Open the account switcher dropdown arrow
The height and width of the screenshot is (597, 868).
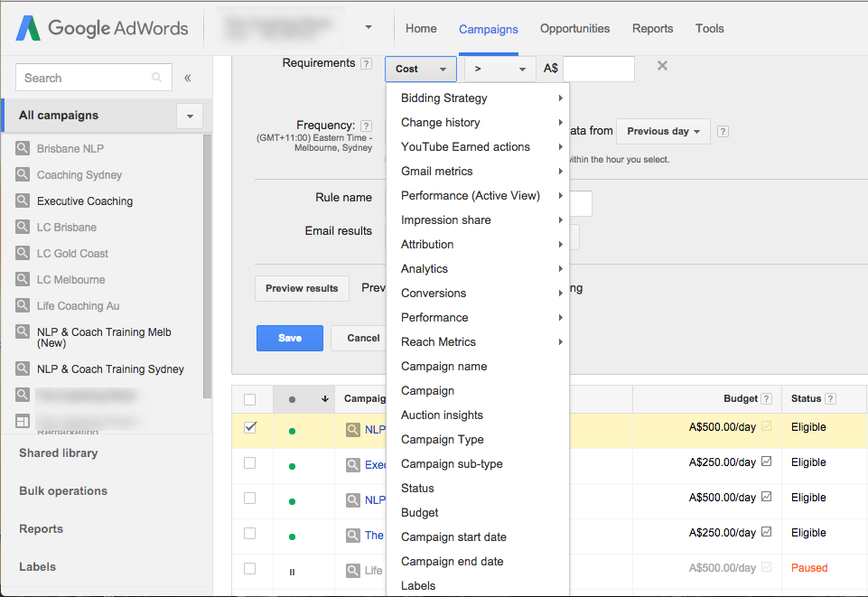click(x=369, y=27)
